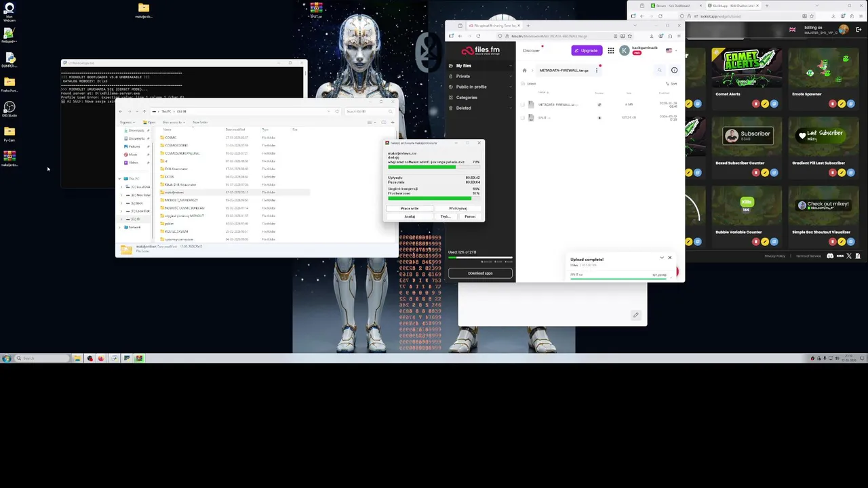868x488 pixels.
Task: Open the Privacy Policy link in kicklet
Action: coord(775,256)
